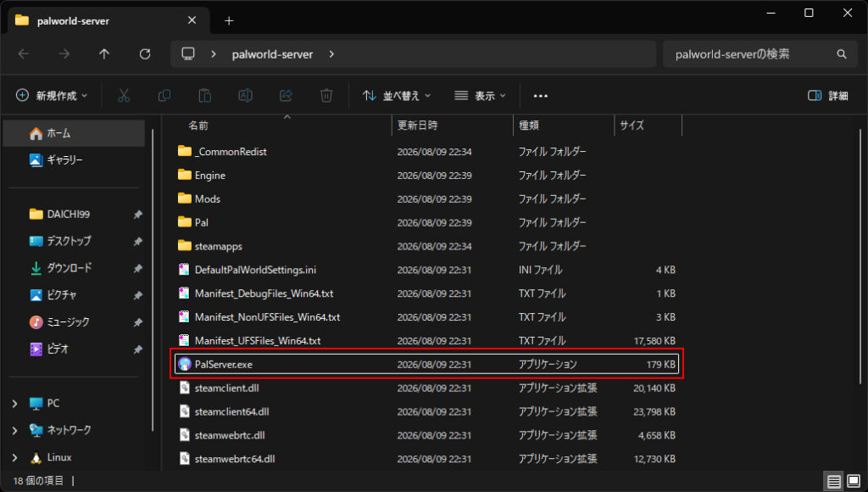This screenshot has height=492, width=868.
Task: Select steamwebrtc.dll file name
Action: click(230, 435)
